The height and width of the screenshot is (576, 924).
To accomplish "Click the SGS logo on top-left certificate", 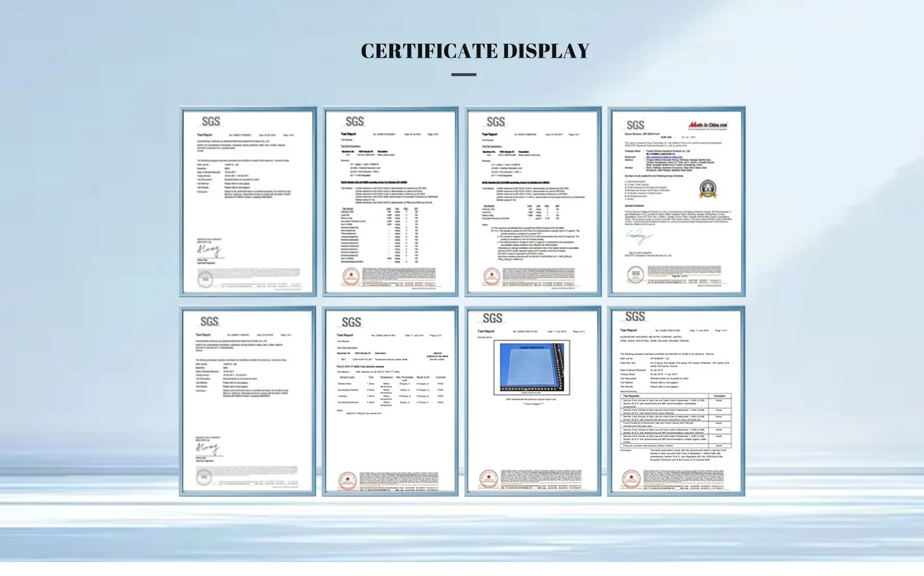I will tap(211, 121).
